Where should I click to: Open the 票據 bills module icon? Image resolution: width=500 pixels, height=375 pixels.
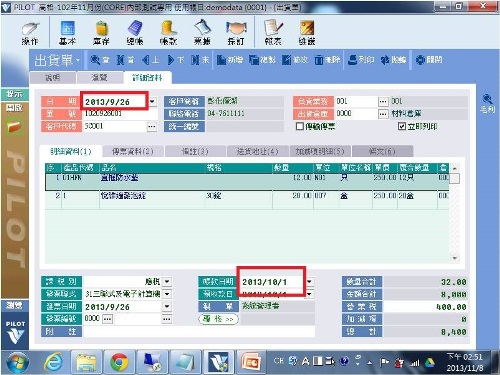(x=202, y=33)
